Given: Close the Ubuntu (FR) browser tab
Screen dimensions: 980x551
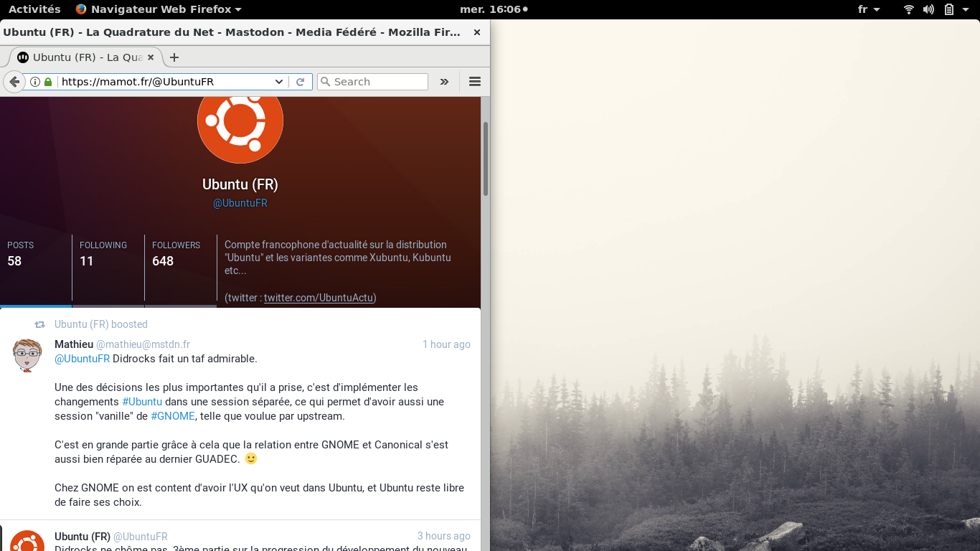Looking at the screenshot, I should click(151, 57).
